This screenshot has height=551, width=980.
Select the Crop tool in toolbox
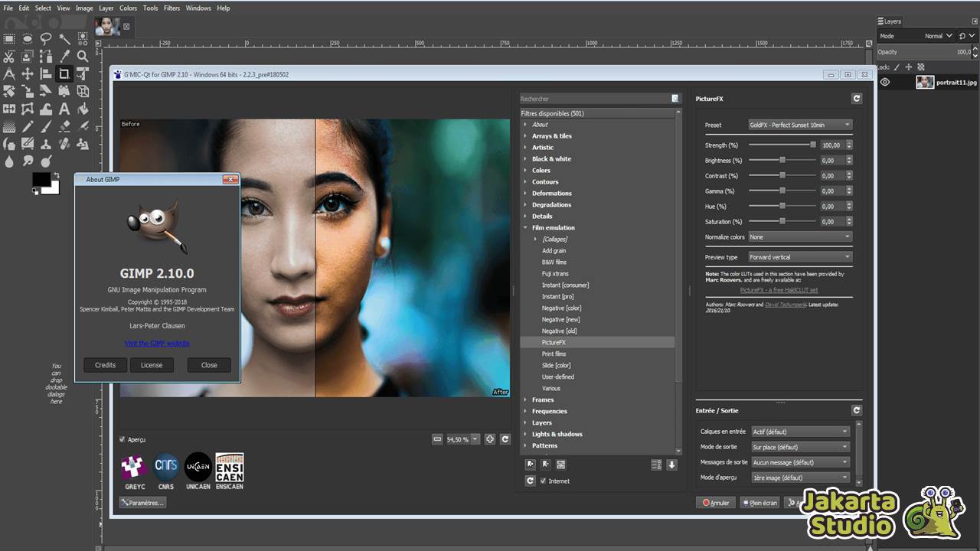(x=64, y=74)
